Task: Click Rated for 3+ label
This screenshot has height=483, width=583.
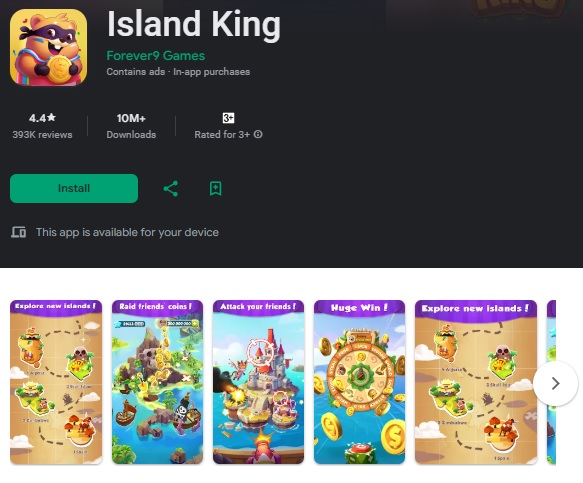Action: [222, 135]
